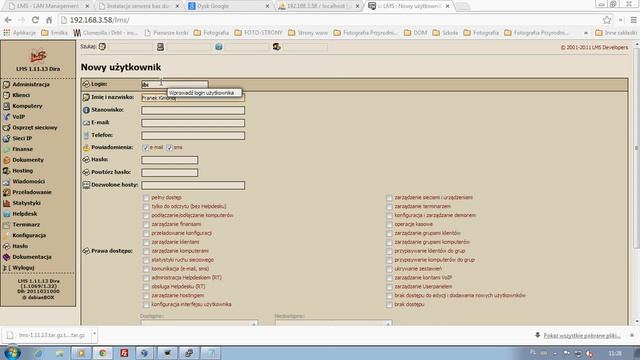640x360 pixels.
Task: Click the E-mail input field
Action: pyautogui.click(x=193, y=123)
